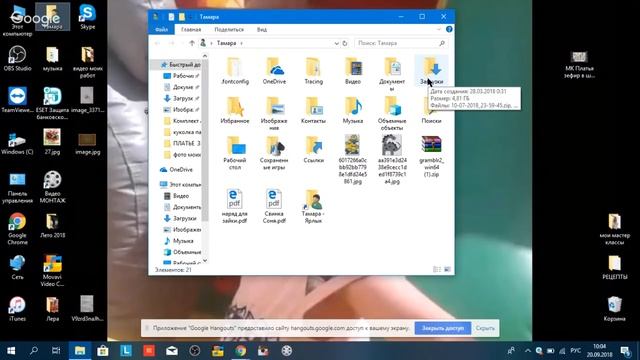Open the OneDrive folder in file list

[274, 71]
